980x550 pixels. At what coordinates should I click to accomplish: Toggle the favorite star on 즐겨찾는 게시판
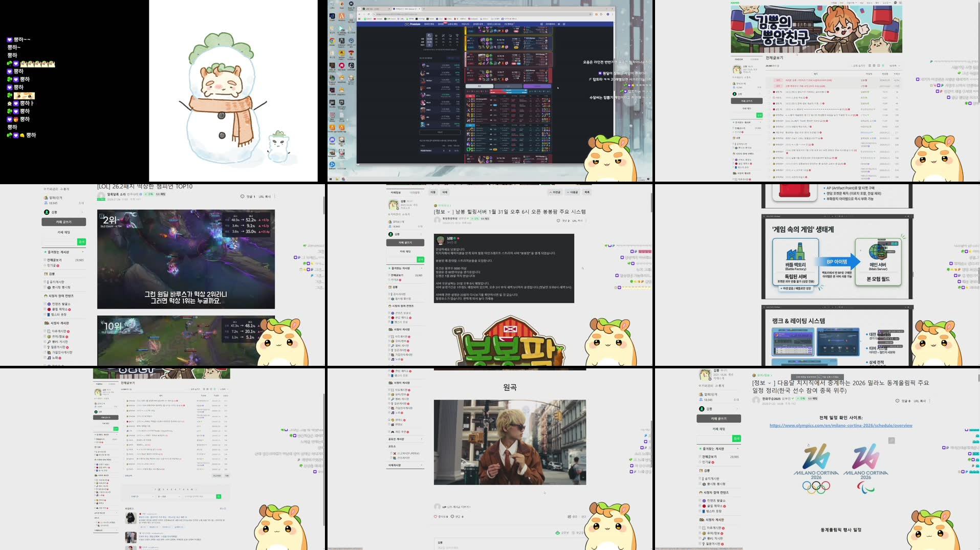click(700, 448)
